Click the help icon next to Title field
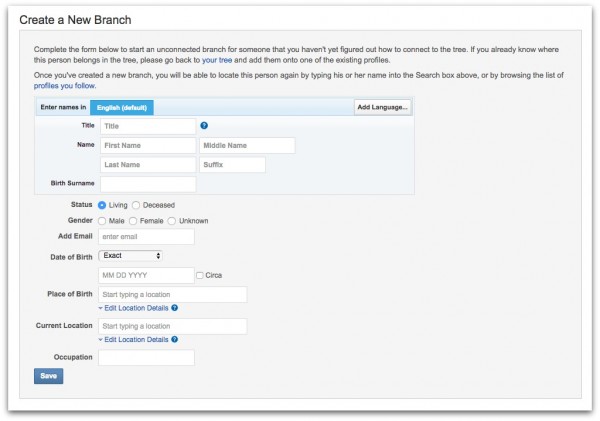The height and width of the screenshot is (421, 600). pyautogui.click(x=204, y=126)
